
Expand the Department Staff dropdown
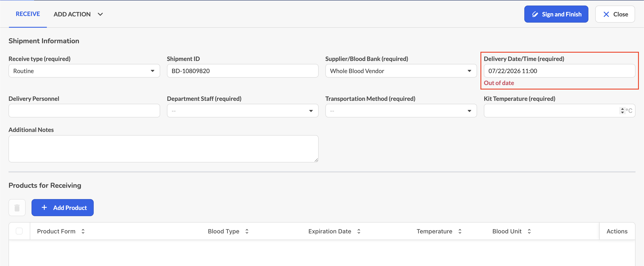pyautogui.click(x=243, y=111)
